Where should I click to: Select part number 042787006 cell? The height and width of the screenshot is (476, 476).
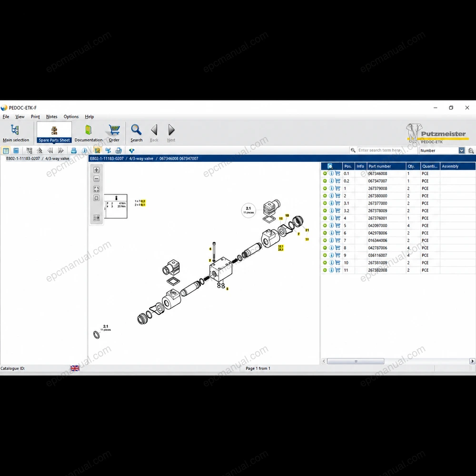(386, 248)
